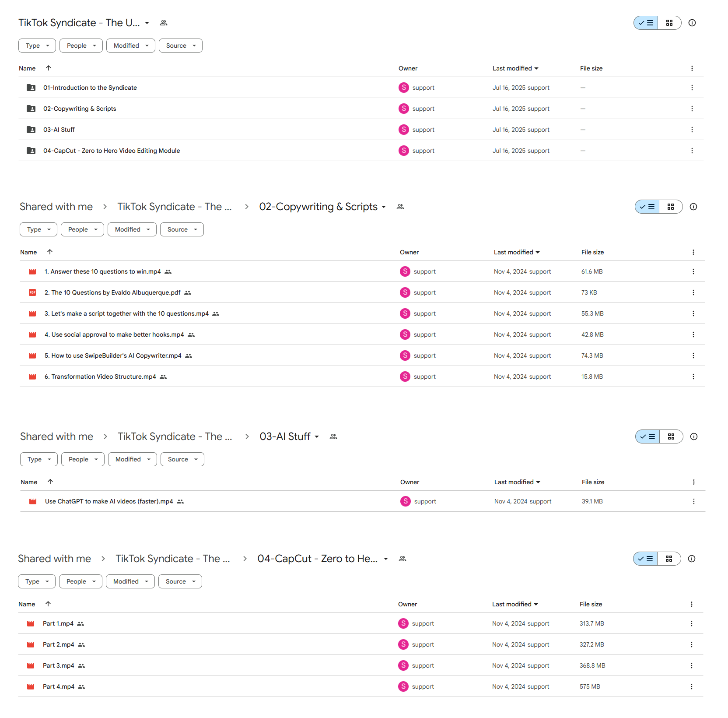Open the People filter in 04-CapCut section
Screen dimensions: 728x718
[80, 581]
